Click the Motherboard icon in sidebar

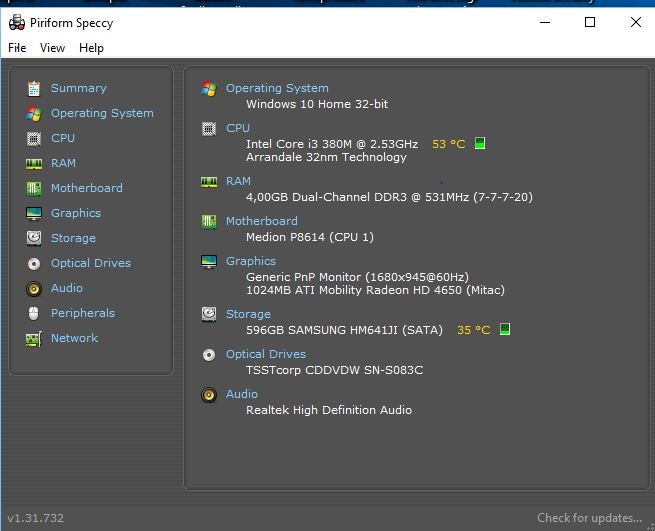click(x=34, y=188)
